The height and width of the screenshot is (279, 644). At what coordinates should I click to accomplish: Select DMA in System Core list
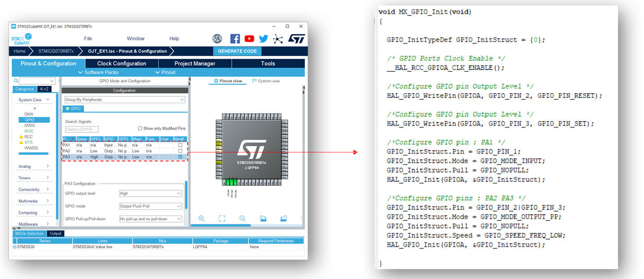29,114
